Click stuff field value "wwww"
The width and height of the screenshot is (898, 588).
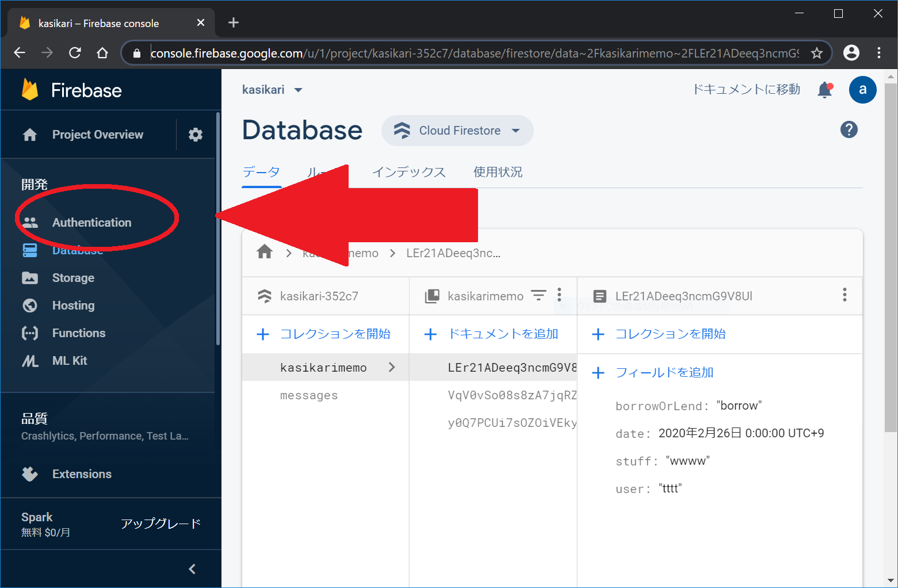[687, 461]
